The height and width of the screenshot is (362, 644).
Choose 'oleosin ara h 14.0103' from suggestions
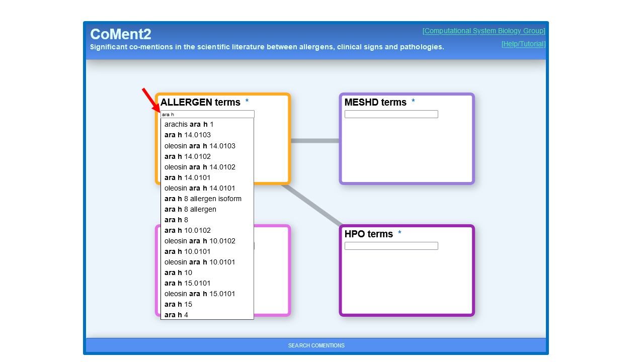(200, 146)
